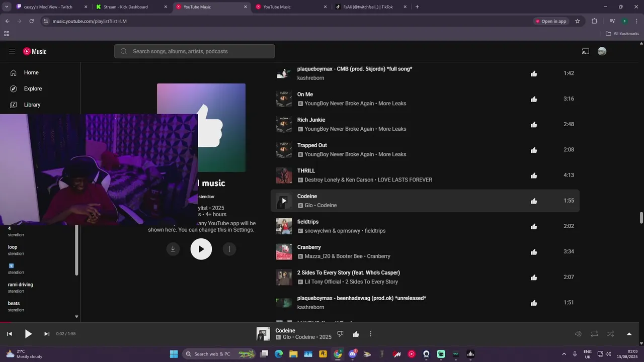Click the page vertical scrollbar thumb
Viewport: 644px width, 362px height.
(641, 219)
